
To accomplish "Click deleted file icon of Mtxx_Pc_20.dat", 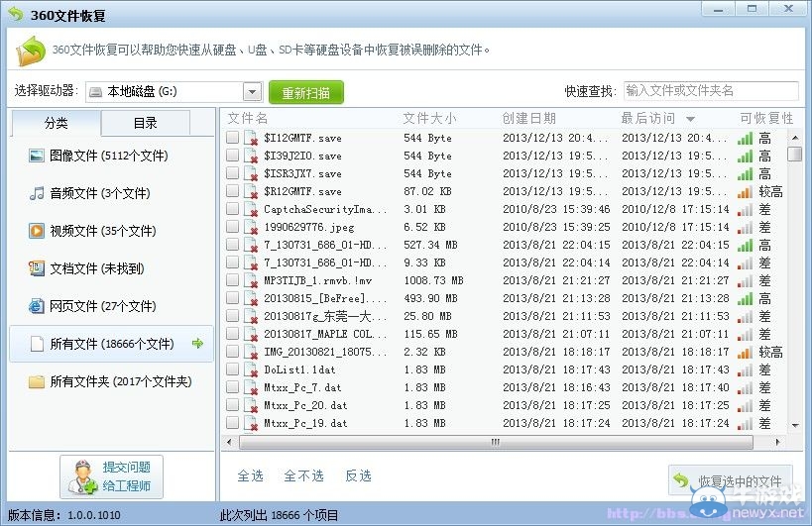I will [251, 405].
